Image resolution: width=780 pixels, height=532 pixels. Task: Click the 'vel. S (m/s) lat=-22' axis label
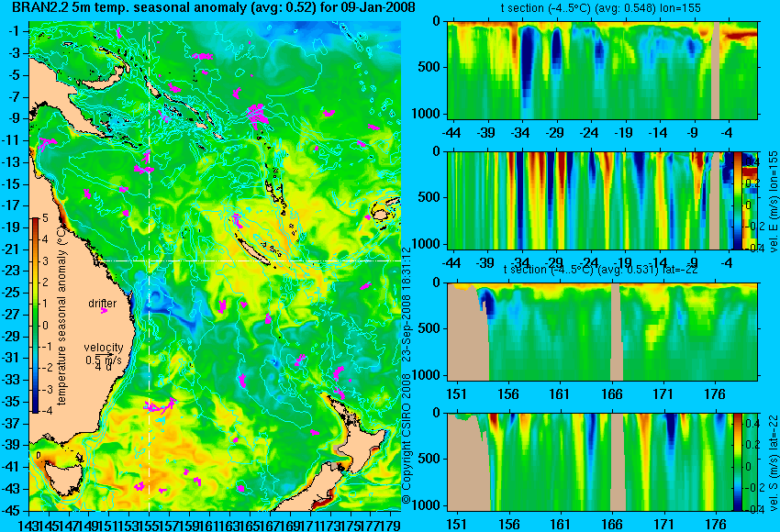[x=774, y=461]
